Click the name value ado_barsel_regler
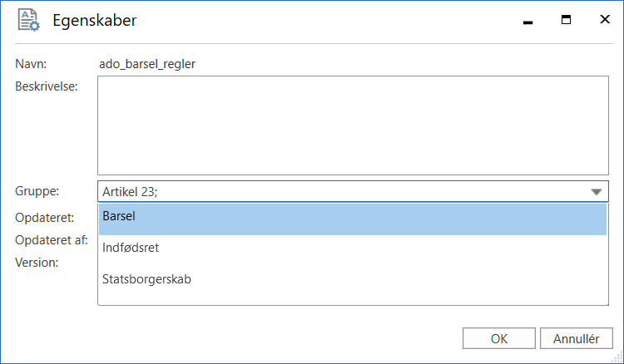 pyautogui.click(x=147, y=63)
